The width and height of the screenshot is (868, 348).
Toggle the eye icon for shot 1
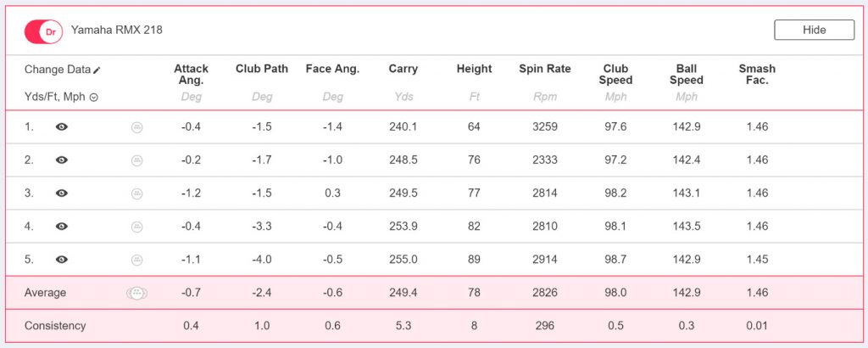[62, 127]
